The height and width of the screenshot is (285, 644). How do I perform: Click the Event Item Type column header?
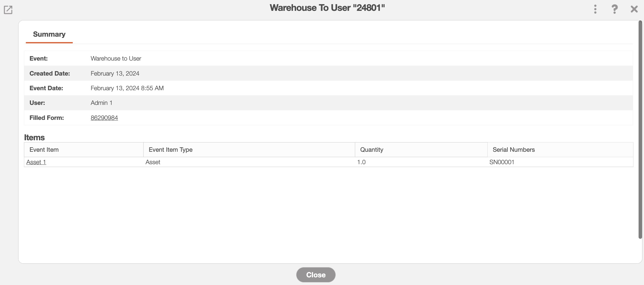(x=170, y=150)
